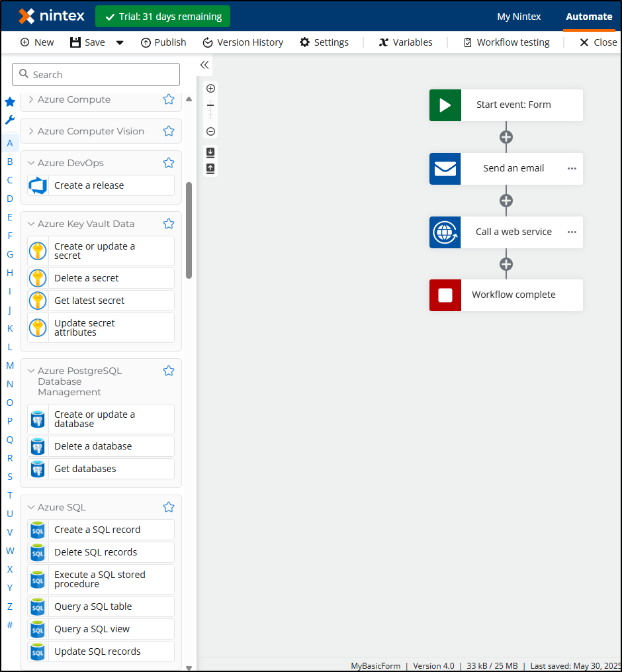Image resolution: width=622 pixels, height=672 pixels.
Task: Select the Query a SQL view action
Action: coord(101,629)
